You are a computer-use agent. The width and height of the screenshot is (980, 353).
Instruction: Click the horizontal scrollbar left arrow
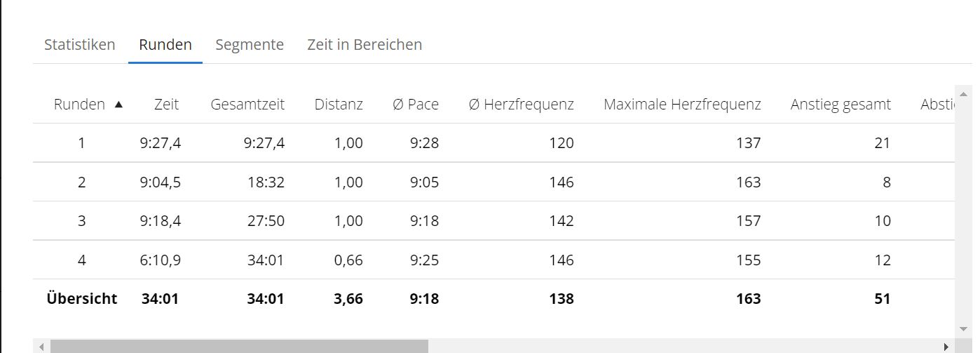point(41,347)
